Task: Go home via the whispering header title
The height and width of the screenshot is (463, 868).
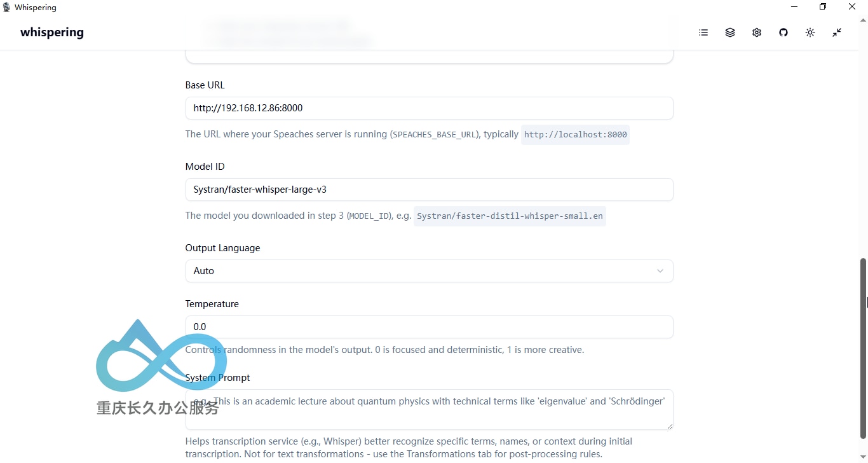Action: (x=52, y=32)
